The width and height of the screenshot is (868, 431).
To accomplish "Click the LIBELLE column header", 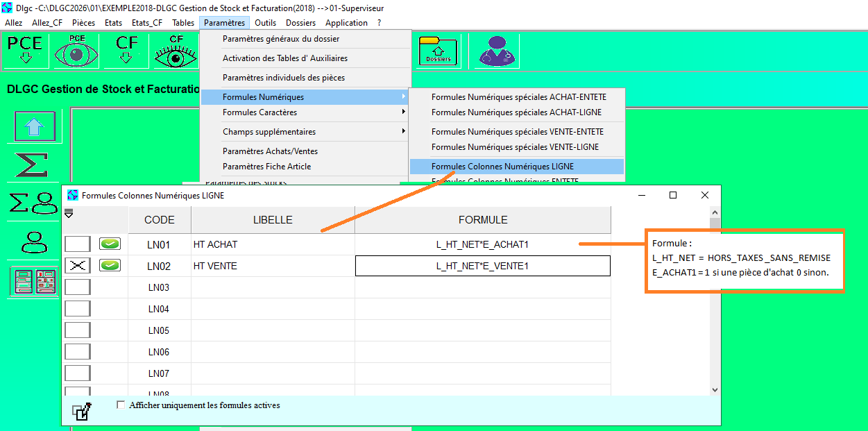I will point(273,220).
